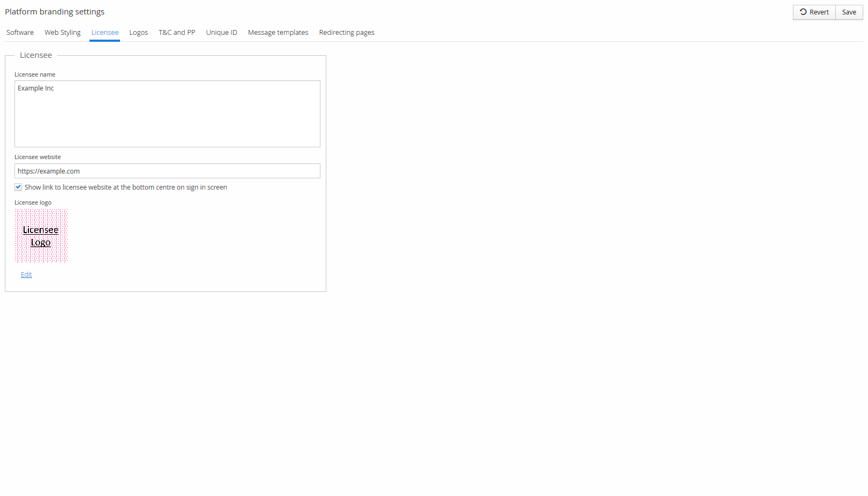Focus the Licensee name text area
The image size is (868, 496).
click(x=167, y=114)
